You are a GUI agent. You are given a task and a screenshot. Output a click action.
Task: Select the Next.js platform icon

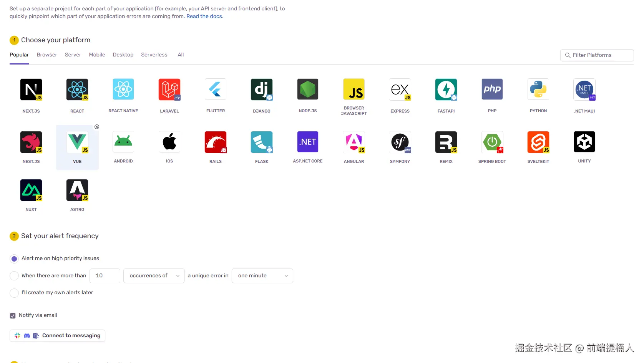click(x=31, y=89)
